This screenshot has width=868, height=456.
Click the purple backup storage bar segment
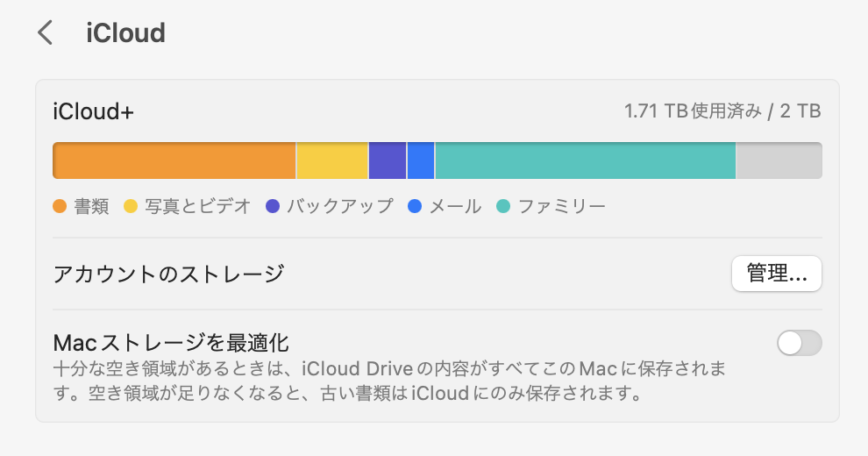tap(387, 160)
